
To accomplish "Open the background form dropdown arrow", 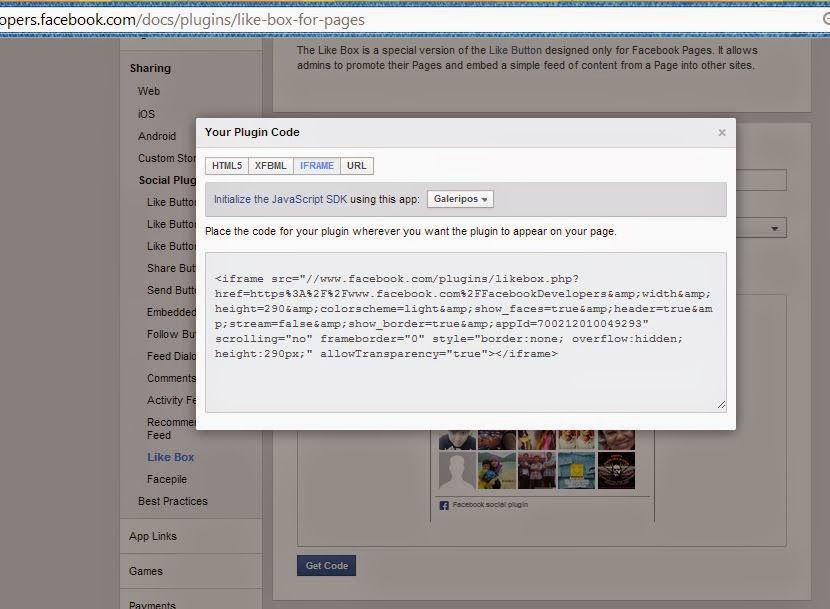I will coord(774,229).
